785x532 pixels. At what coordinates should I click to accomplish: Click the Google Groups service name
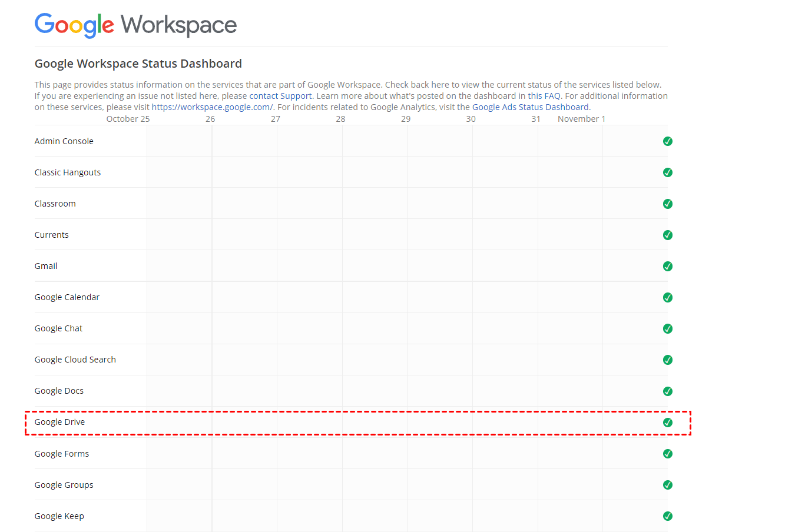(x=64, y=485)
